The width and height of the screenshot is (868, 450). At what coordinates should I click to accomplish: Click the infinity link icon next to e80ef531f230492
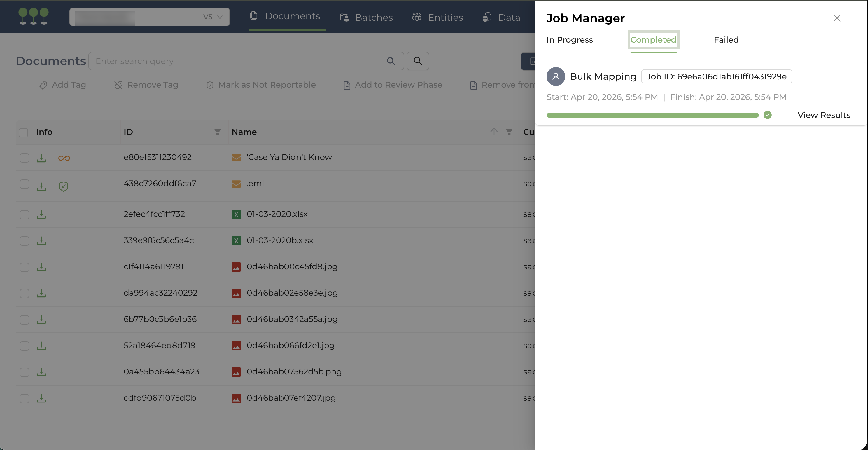64,158
